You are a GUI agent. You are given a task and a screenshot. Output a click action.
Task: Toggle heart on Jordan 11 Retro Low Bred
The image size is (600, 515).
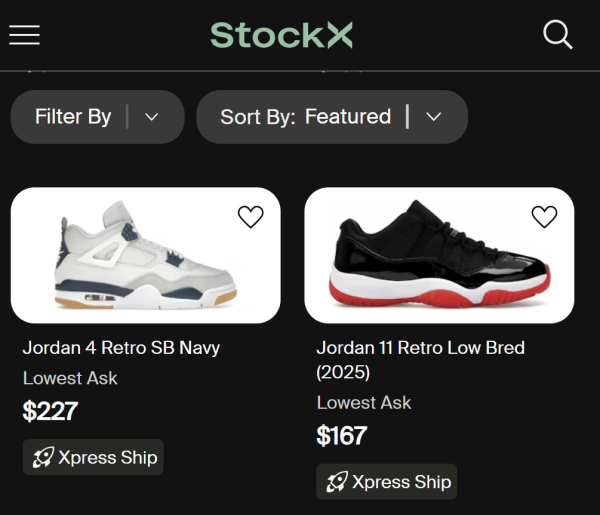pos(544,217)
